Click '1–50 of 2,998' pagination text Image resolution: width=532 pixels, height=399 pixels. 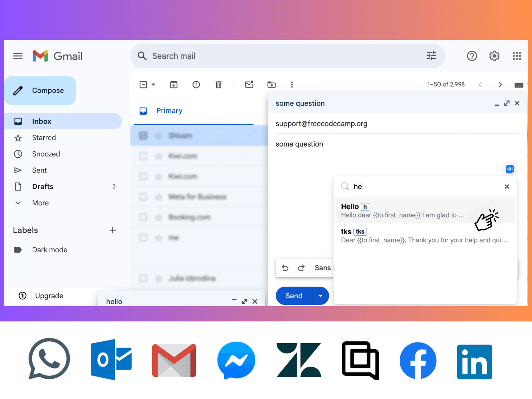click(x=446, y=84)
